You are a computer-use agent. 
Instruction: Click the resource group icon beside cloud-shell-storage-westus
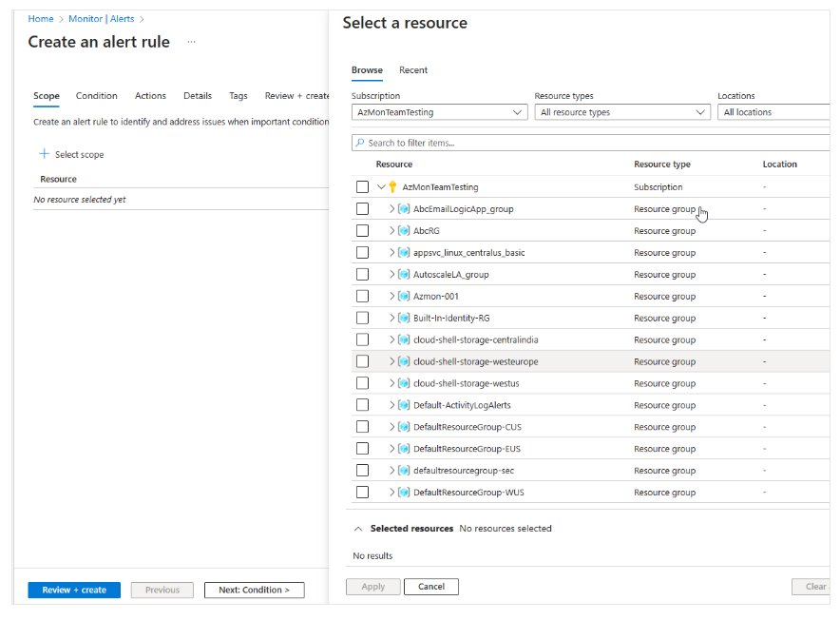click(x=404, y=383)
